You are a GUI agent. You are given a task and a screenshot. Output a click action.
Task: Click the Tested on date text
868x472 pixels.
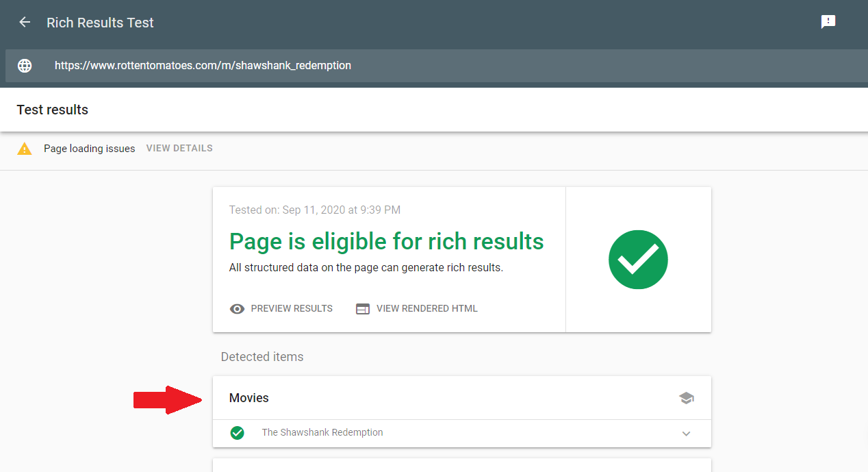pyautogui.click(x=315, y=210)
